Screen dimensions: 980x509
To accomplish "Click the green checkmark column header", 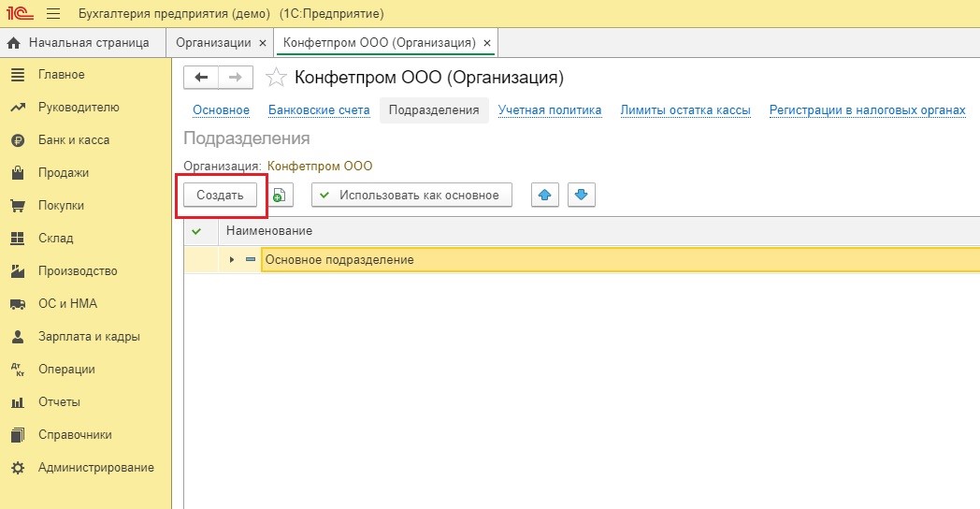I will (196, 231).
